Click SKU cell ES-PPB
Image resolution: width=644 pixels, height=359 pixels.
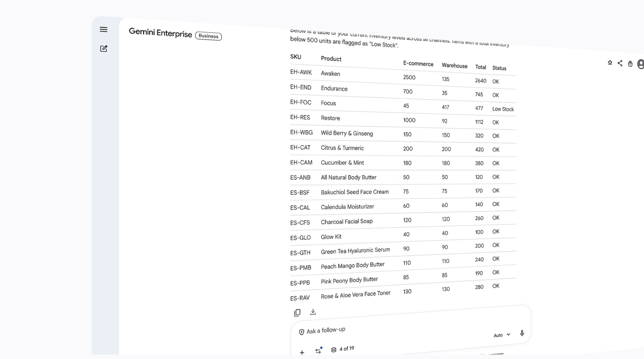[300, 283]
